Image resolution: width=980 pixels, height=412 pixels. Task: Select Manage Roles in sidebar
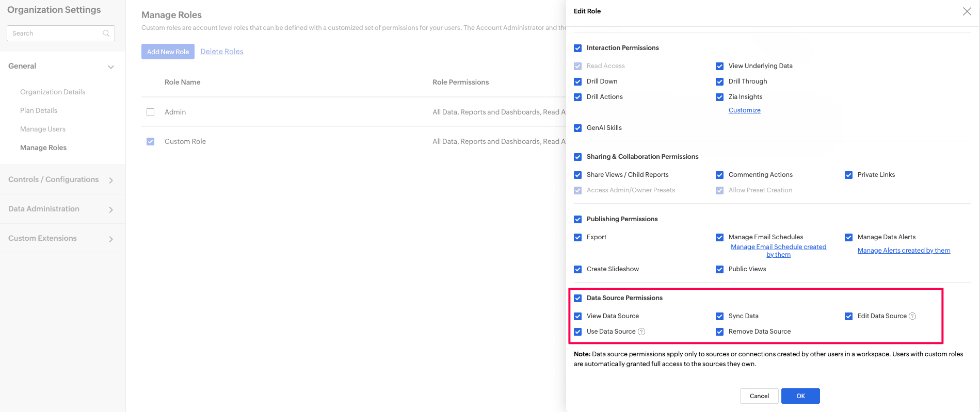pyautogui.click(x=43, y=147)
